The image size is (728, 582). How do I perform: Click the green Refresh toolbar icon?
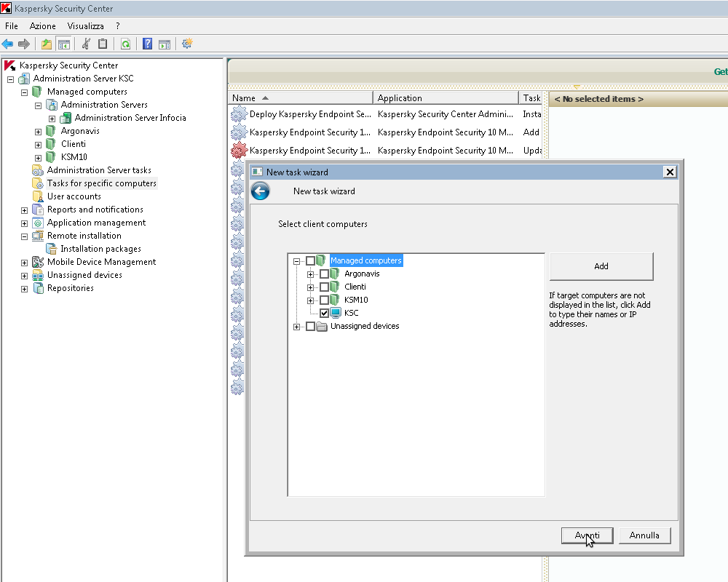125,44
